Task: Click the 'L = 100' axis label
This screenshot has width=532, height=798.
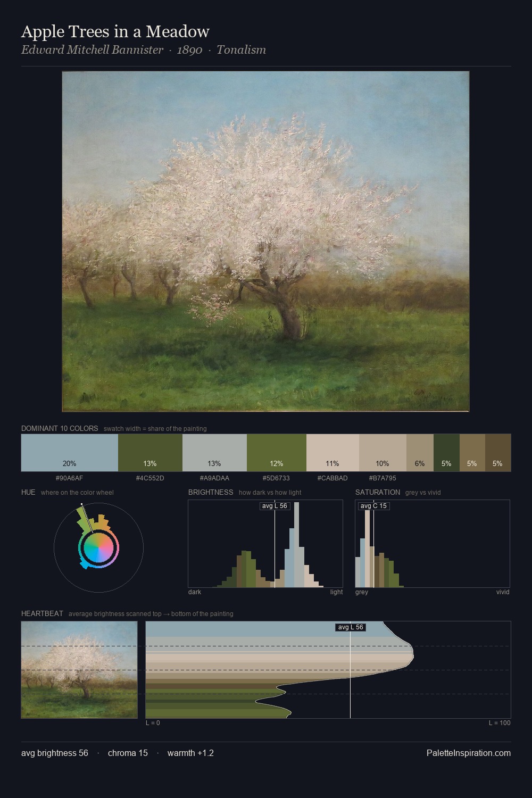Action: [500, 723]
